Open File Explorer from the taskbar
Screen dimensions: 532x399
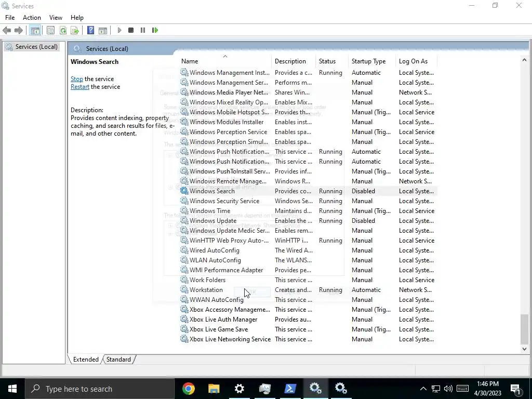[x=214, y=389]
